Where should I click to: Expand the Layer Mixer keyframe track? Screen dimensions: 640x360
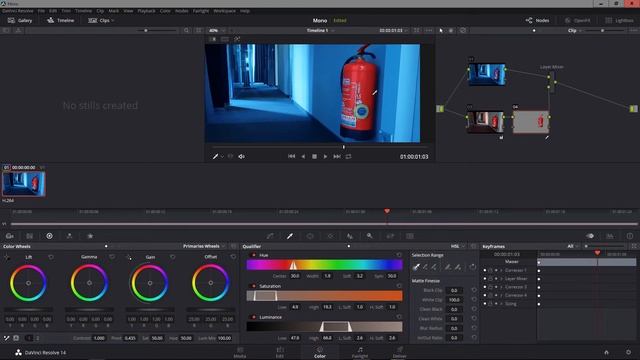[501, 279]
